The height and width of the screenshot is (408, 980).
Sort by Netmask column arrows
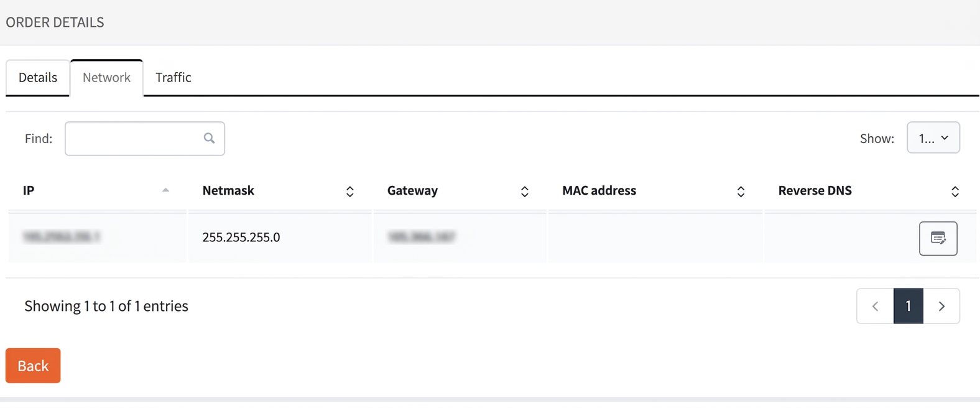(350, 192)
